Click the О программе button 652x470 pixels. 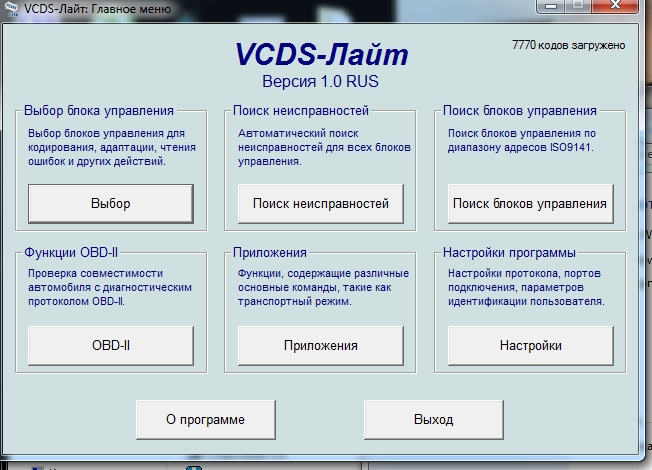click(205, 420)
